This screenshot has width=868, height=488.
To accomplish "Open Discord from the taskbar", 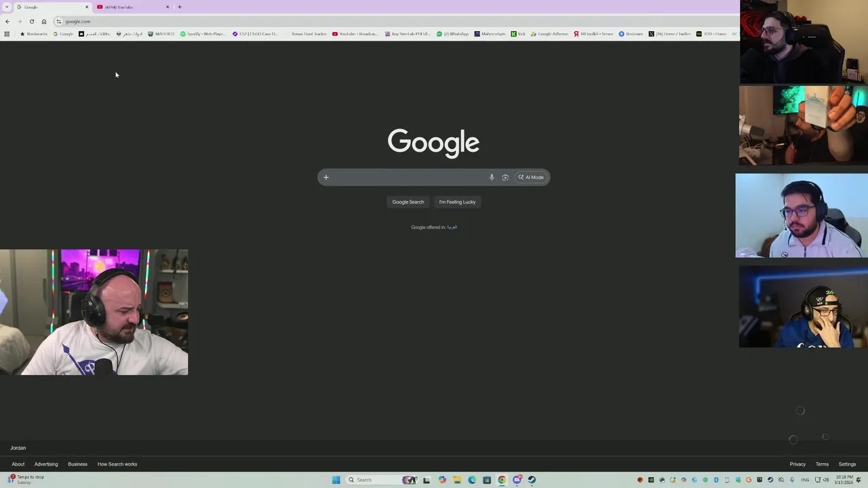I will pyautogui.click(x=517, y=480).
